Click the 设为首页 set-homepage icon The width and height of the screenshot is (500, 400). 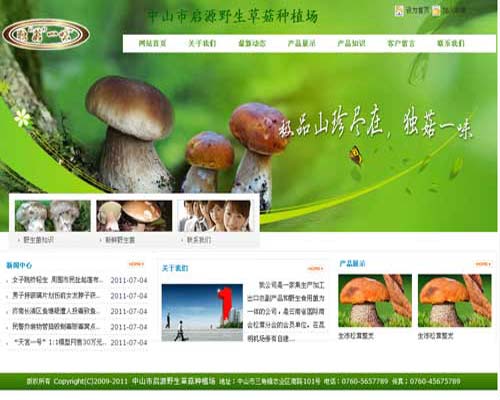(x=399, y=11)
